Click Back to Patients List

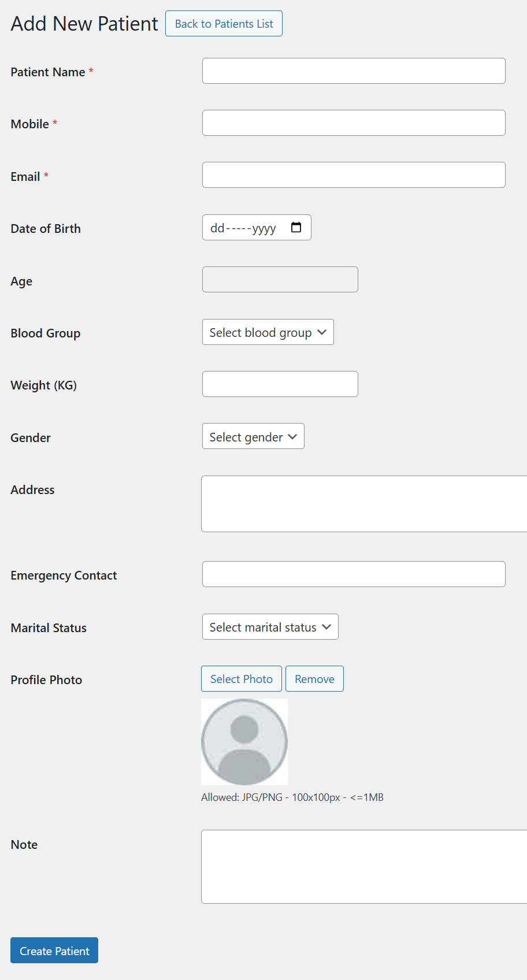click(x=224, y=24)
